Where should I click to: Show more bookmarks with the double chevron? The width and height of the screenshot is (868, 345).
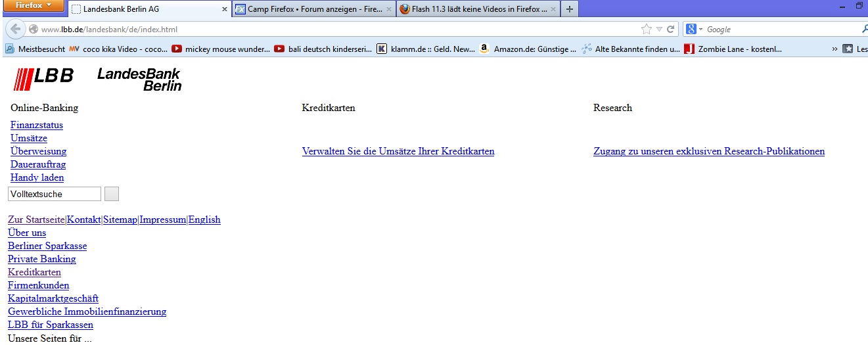click(x=834, y=49)
